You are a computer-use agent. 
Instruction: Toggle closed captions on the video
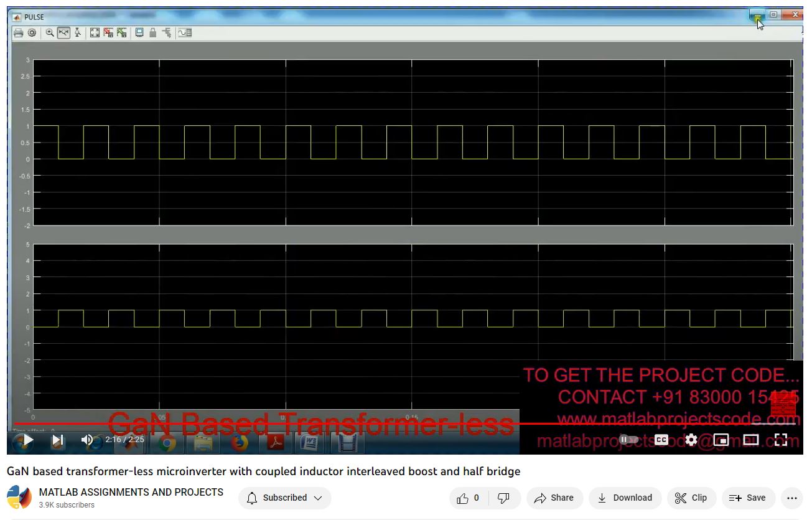point(661,440)
